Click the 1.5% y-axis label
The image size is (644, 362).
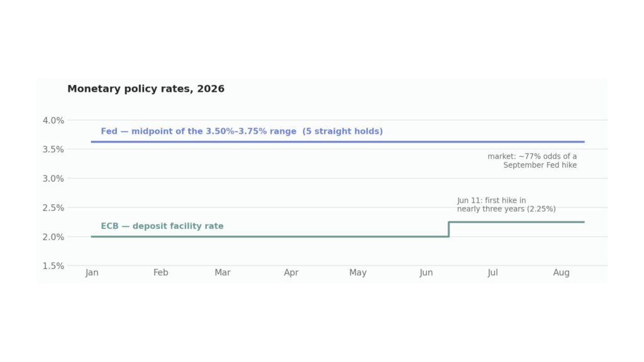[53, 266]
